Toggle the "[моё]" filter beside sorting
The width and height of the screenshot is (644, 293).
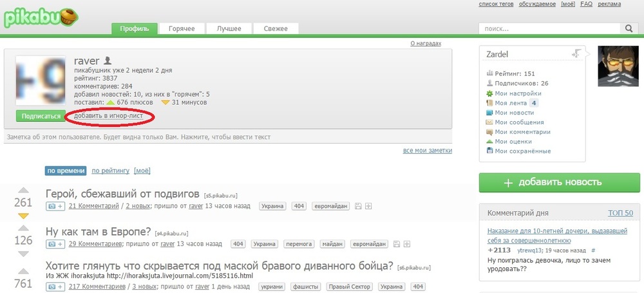click(142, 171)
